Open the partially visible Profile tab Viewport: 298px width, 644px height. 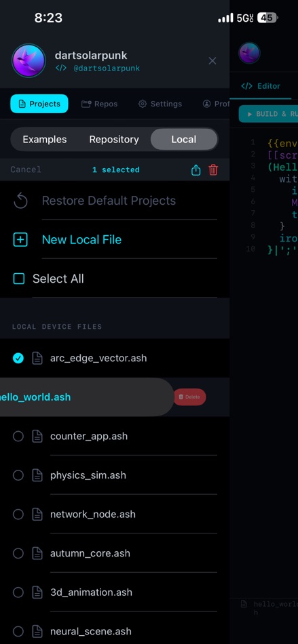pos(216,104)
